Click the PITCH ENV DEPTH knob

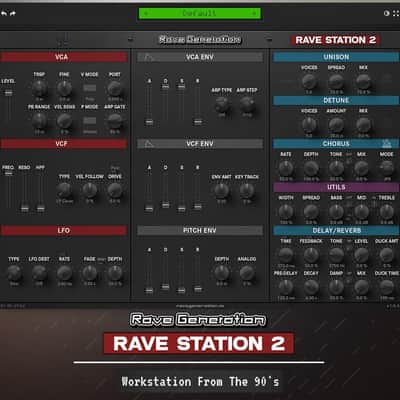coord(222,273)
